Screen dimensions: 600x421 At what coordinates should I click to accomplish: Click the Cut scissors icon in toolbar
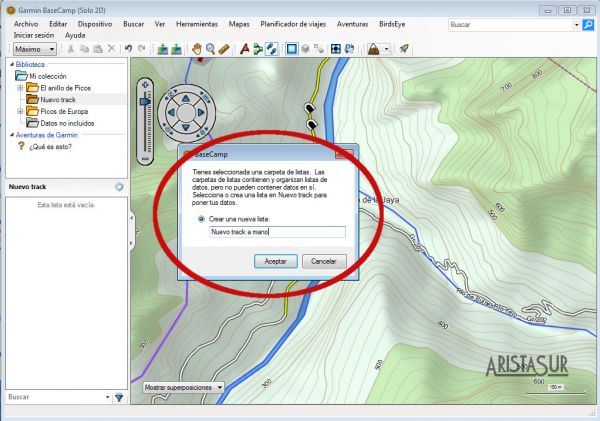71,49
